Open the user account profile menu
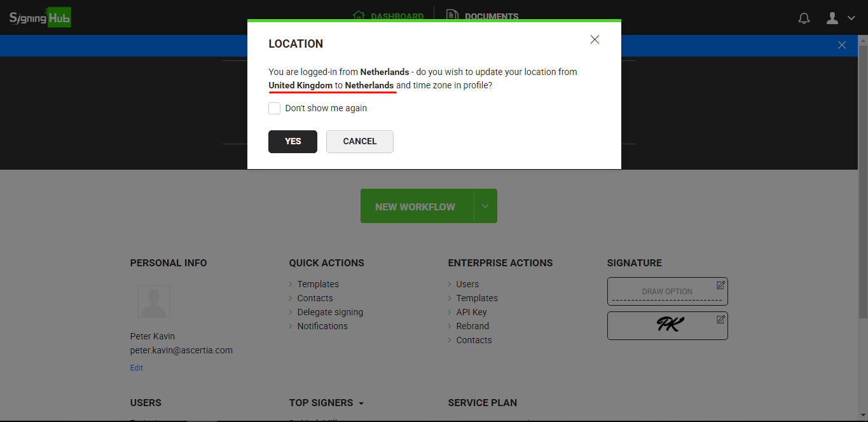The height and width of the screenshot is (422, 868). pos(839,18)
